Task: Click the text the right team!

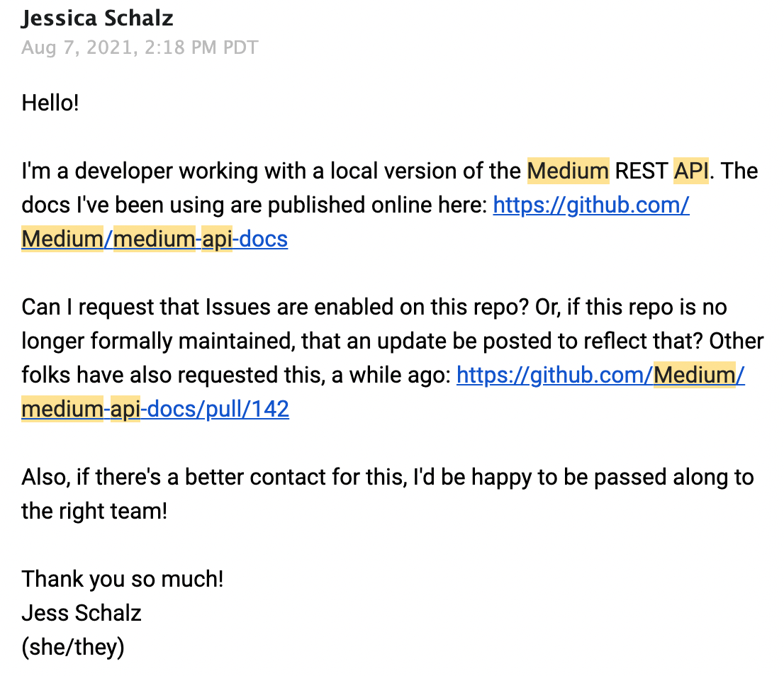Action: pos(94,511)
